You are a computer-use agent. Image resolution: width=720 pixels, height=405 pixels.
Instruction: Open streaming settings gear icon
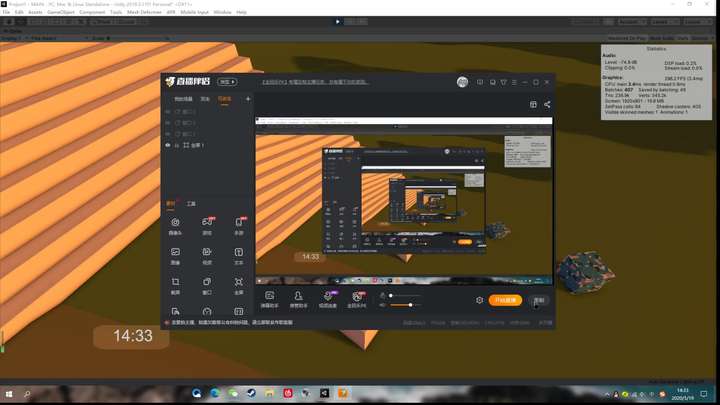tap(479, 300)
